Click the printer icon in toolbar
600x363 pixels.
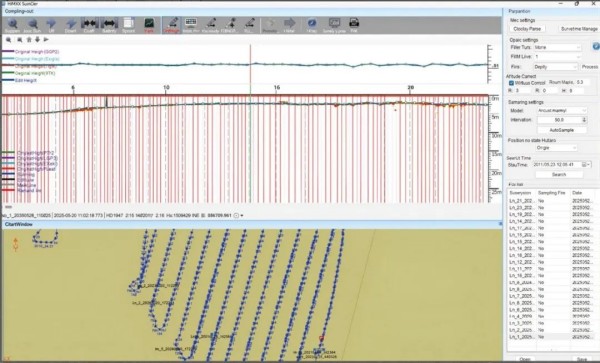pos(354,24)
